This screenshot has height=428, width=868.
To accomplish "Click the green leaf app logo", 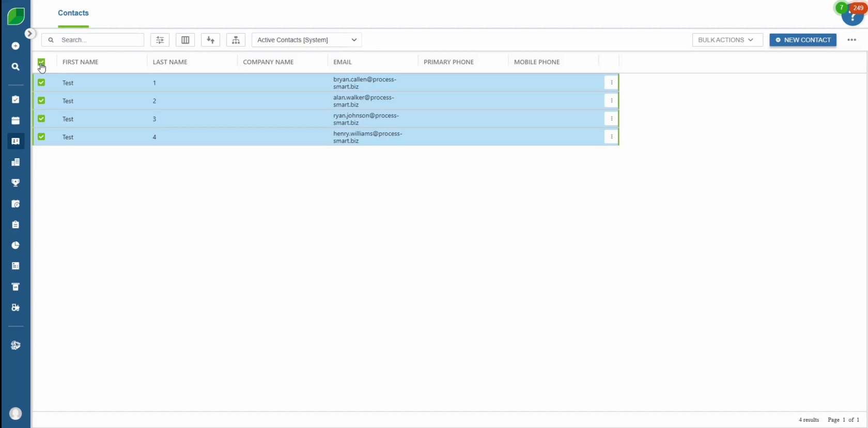I will pyautogui.click(x=16, y=16).
